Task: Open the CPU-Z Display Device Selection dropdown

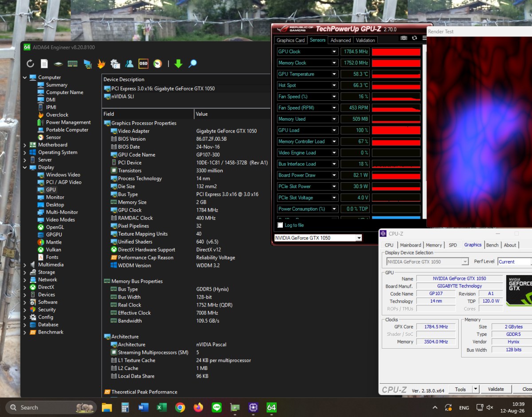Action: pyautogui.click(x=427, y=262)
